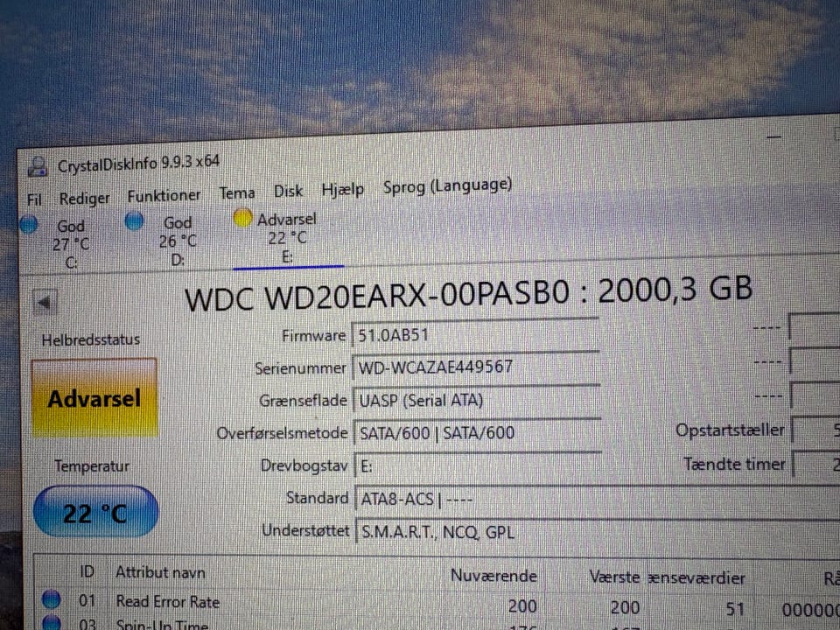The width and height of the screenshot is (840, 630).
Task: Open the Hjælp menu
Action: click(x=342, y=189)
